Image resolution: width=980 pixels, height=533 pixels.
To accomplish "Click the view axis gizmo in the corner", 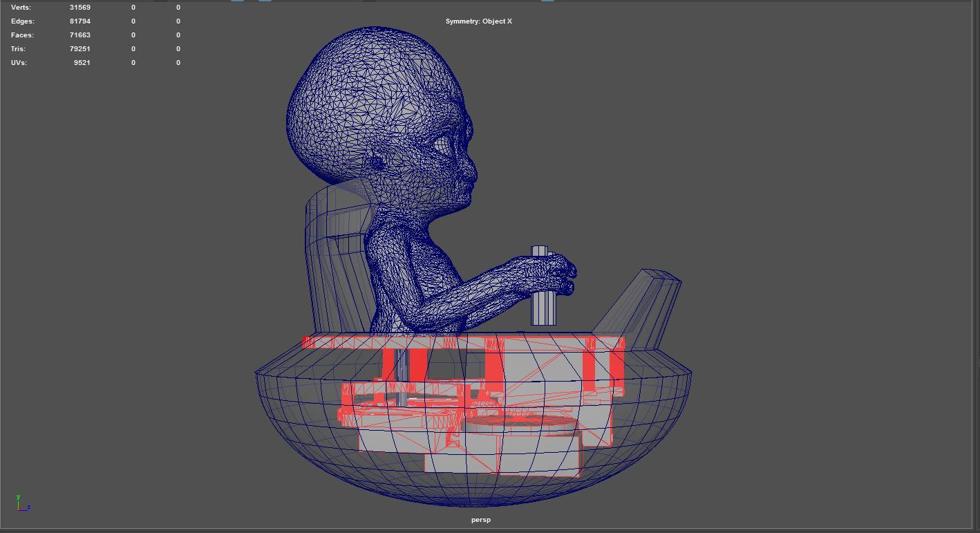I will [22, 504].
